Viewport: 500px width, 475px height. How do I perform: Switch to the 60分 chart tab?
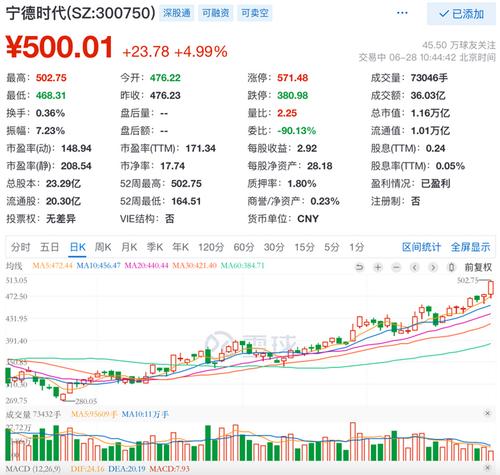point(244,247)
